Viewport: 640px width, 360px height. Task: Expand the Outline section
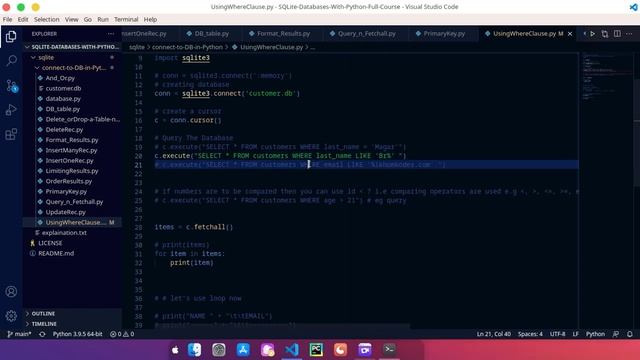click(x=72, y=313)
